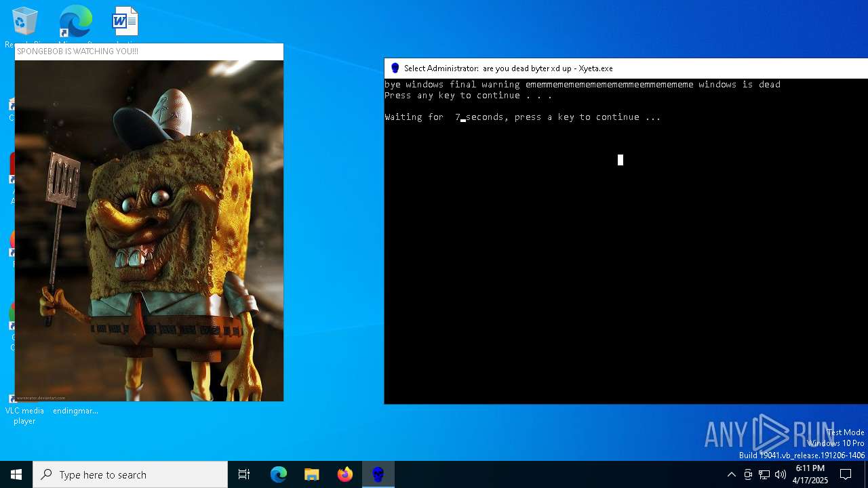
Task: Open File Explorer from the taskbar
Action: 312,474
